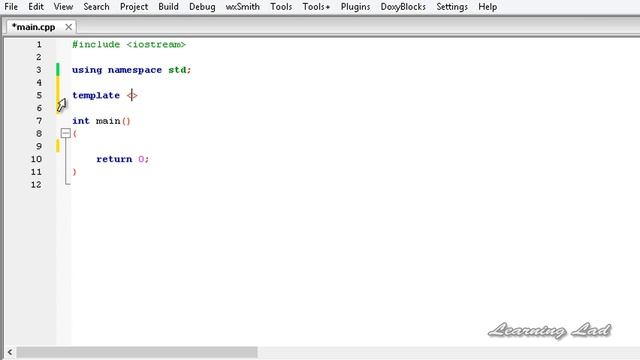640x360 pixels.
Task: Click the closing brace on line 11
Action: point(74,172)
